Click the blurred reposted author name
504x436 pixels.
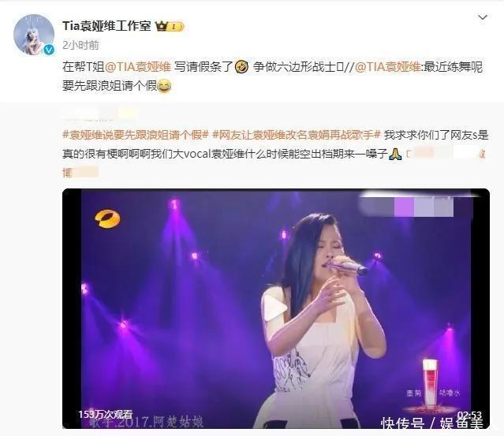[99, 114]
